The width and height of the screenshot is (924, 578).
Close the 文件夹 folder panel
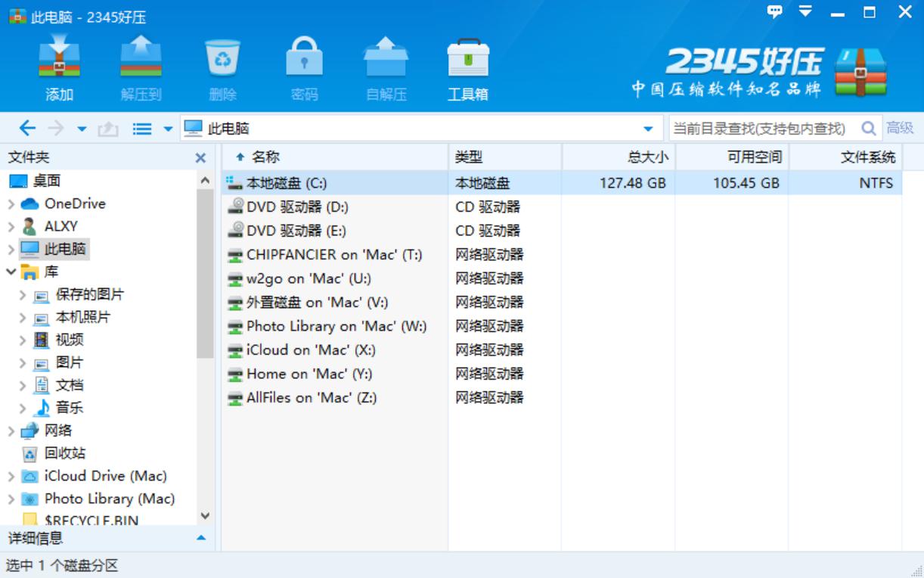coord(200,158)
